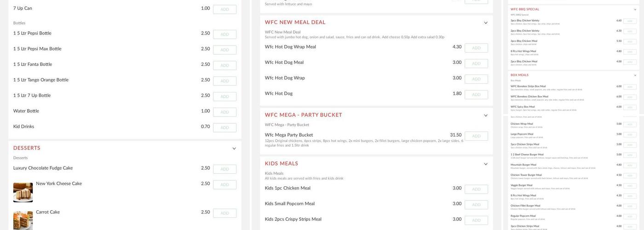
Task: Select the Kids Meals category heading
Action: pyautogui.click(x=282, y=164)
